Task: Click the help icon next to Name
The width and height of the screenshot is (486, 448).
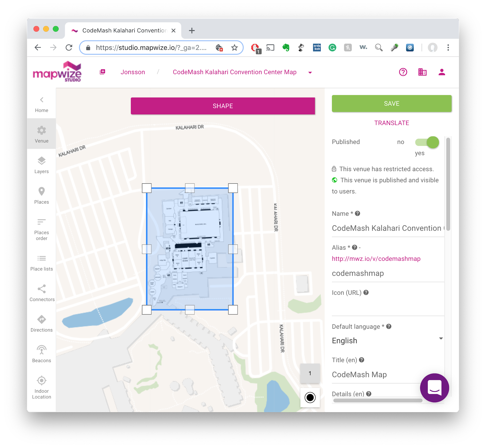Action: 358,213
